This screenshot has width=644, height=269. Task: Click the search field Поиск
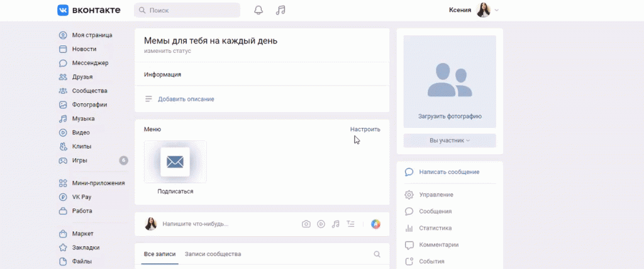tap(187, 10)
